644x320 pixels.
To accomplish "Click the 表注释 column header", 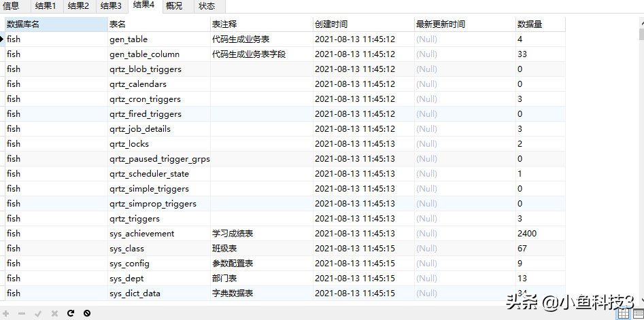I will click(x=262, y=24).
